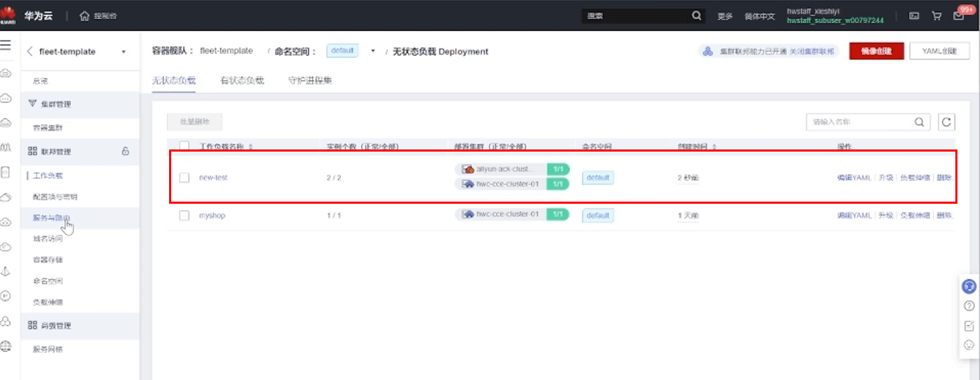Open the 更多 menu in top bar
The image size is (980, 380).
(x=725, y=16)
